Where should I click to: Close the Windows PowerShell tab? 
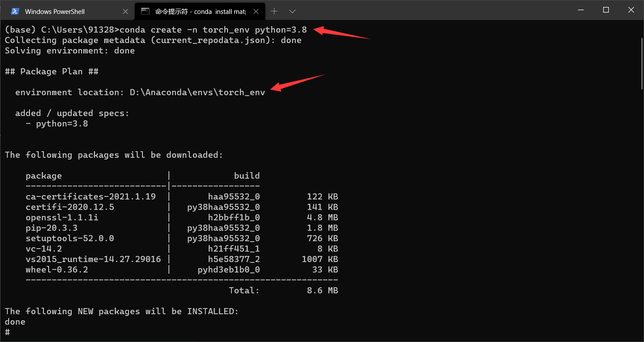[125, 12]
